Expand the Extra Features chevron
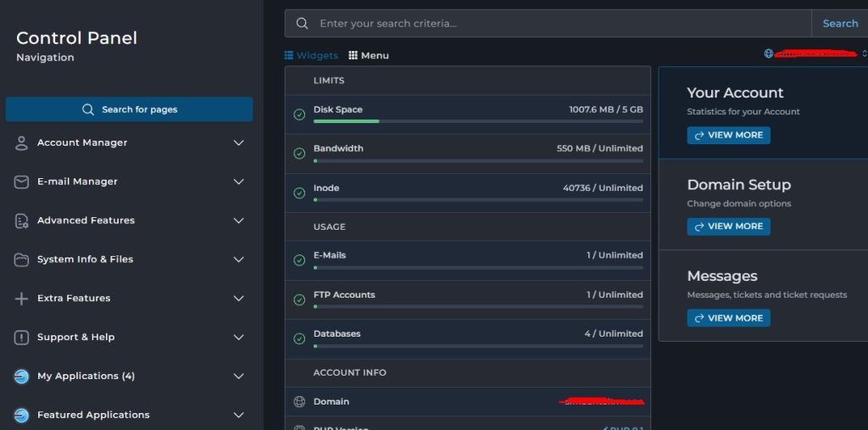 tap(238, 299)
